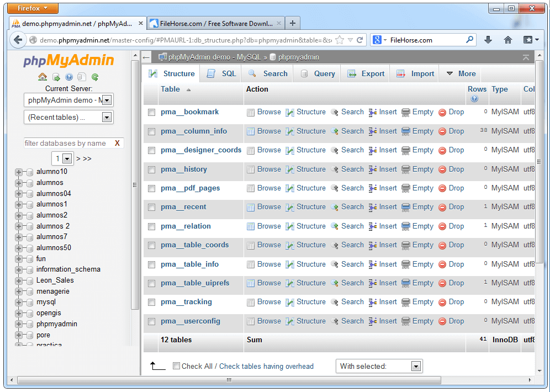Tick the Check All checkbox
This screenshot has height=392, width=550.
click(x=177, y=366)
